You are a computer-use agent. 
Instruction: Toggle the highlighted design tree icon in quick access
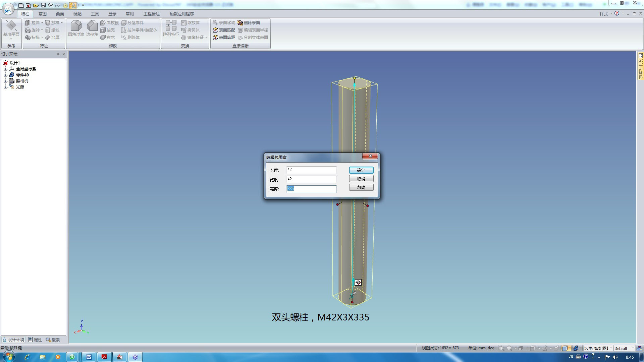[73, 5]
